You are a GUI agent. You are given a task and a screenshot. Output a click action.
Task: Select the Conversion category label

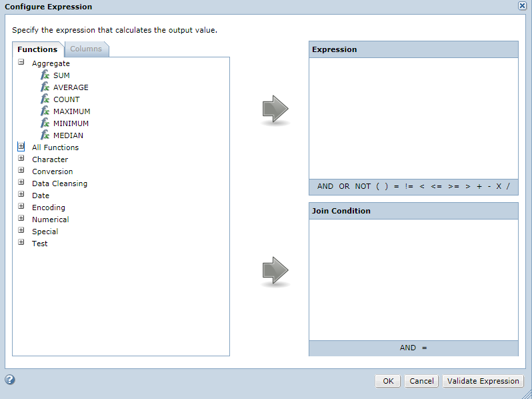click(52, 171)
